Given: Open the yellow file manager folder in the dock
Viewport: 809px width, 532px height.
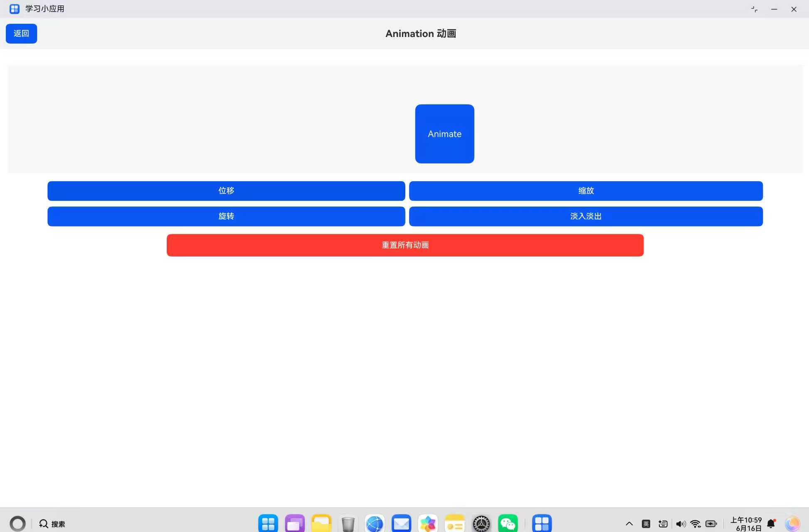Looking at the screenshot, I should click(321, 524).
